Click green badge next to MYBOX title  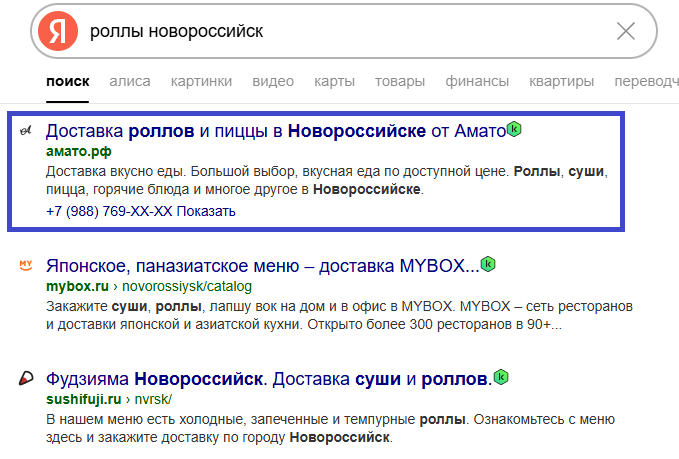coord(488,264)
